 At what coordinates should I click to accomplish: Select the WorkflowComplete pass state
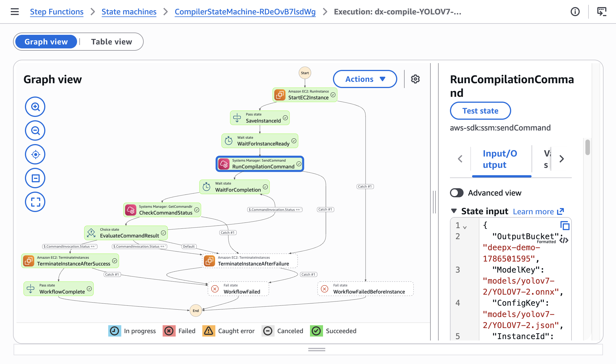pyautogui.click(x=59, y=289)
